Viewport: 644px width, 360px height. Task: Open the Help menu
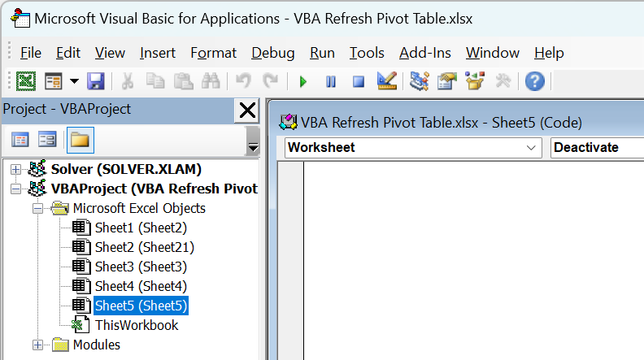click(549, 53)
